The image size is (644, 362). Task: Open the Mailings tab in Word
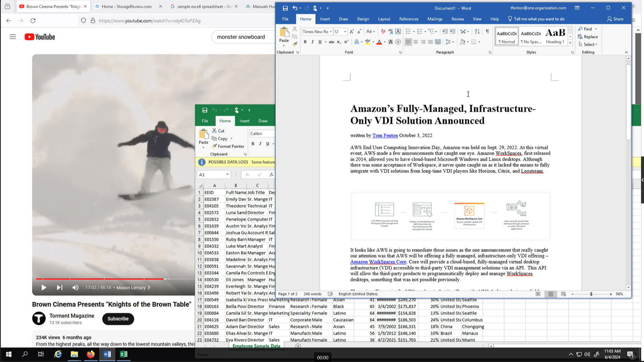(x=435, y=19)
